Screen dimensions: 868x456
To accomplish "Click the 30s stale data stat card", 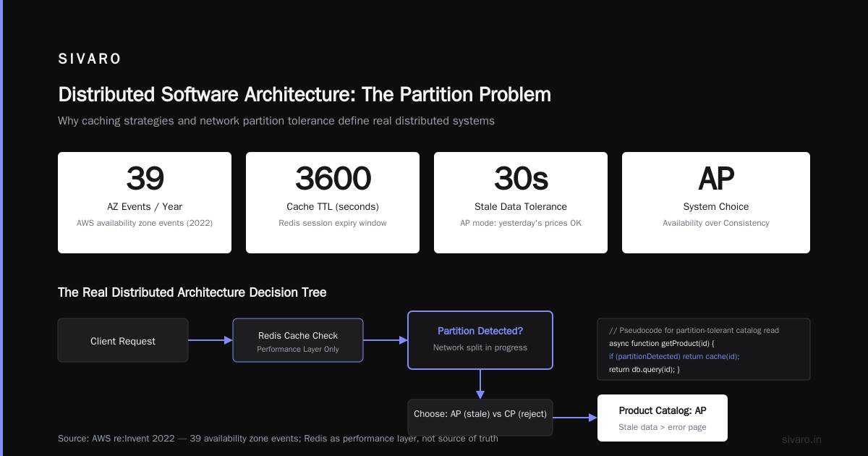I will point(521,203).
